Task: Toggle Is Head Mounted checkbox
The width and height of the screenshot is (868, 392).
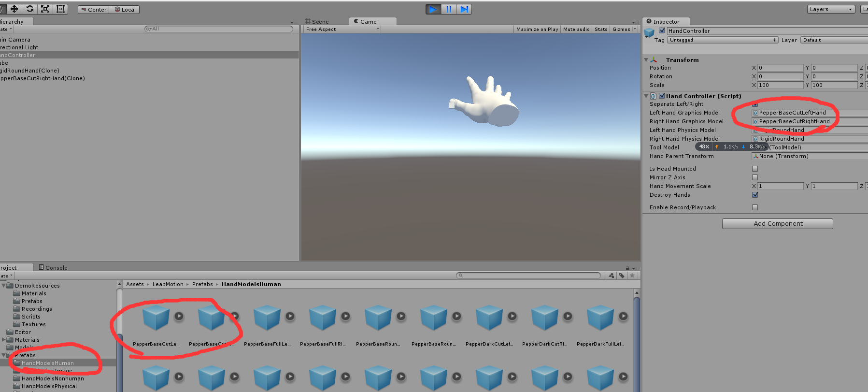Action: 755,169
